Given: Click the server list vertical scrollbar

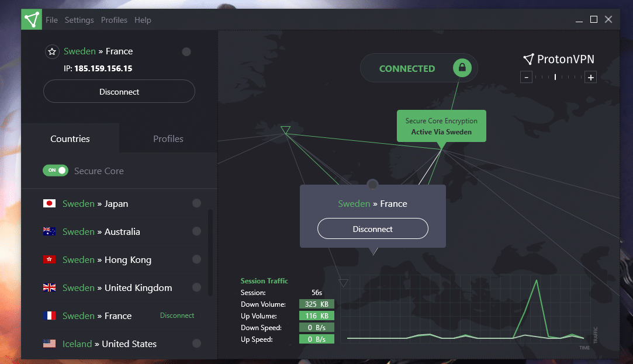Looking at the screenshot, I should pyautogui.click(x=210, y=252).
